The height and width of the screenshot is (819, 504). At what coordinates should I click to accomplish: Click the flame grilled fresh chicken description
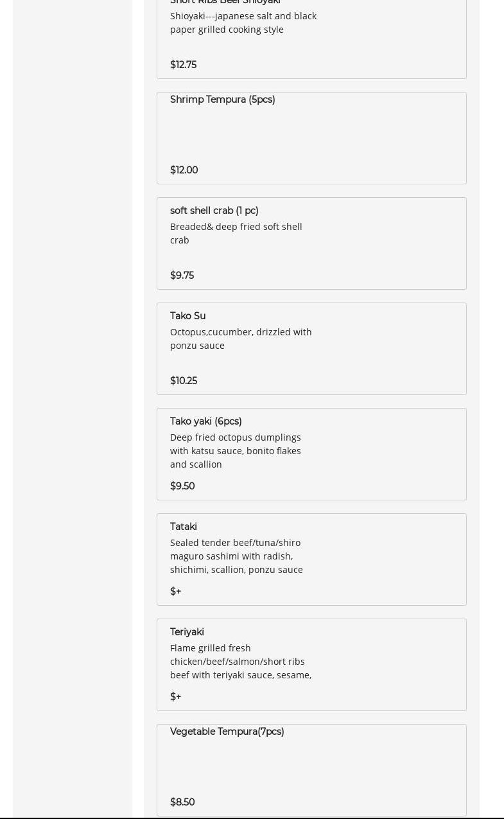240,661
